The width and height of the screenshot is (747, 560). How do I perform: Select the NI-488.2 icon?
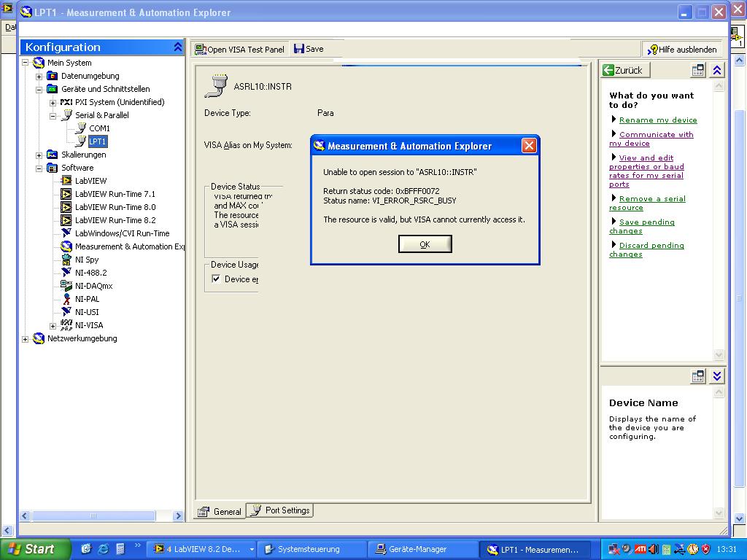[x=66, y=273]
